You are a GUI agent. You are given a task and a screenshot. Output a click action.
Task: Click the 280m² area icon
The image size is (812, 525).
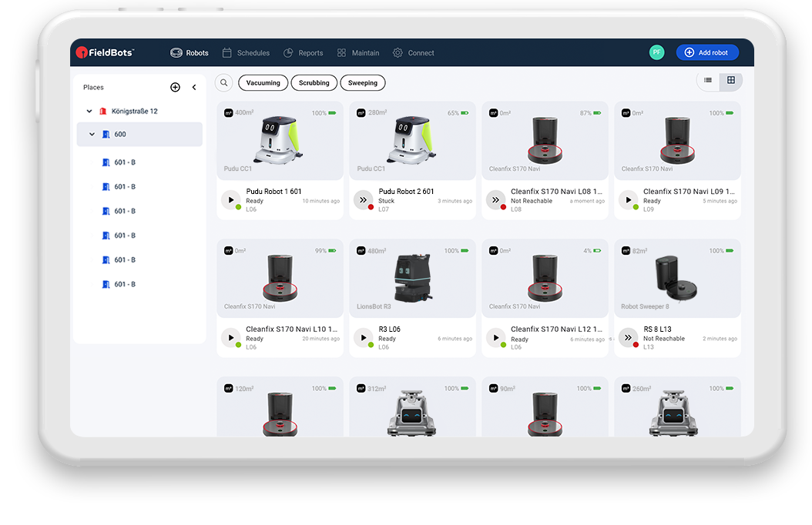(x=361, y=112)
